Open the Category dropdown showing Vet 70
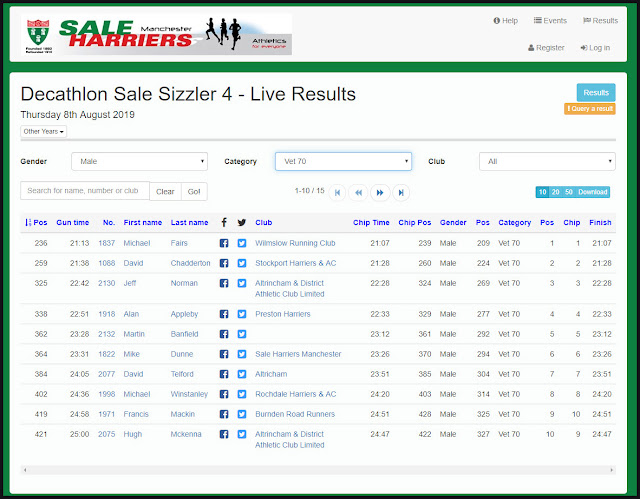Screen dimensions: 640x499 click(343, 162)
